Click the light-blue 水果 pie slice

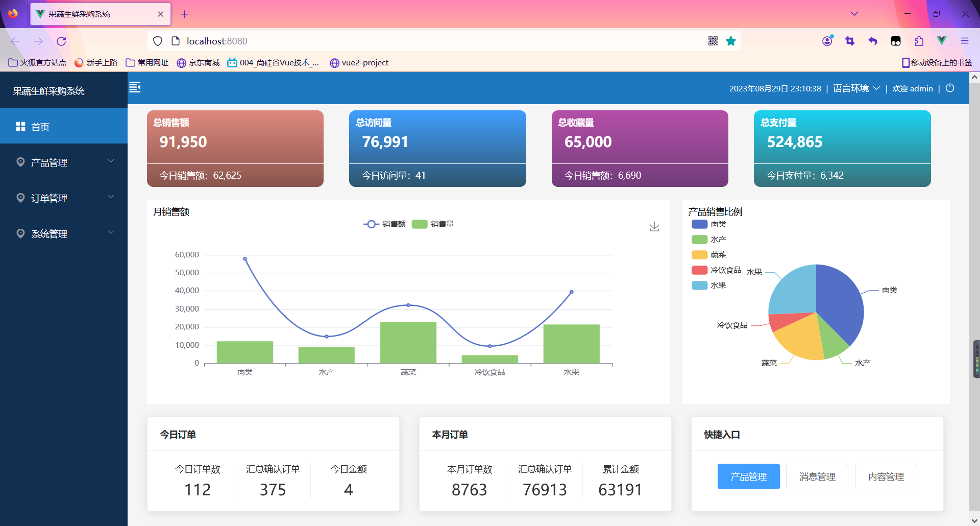[795, 291]
